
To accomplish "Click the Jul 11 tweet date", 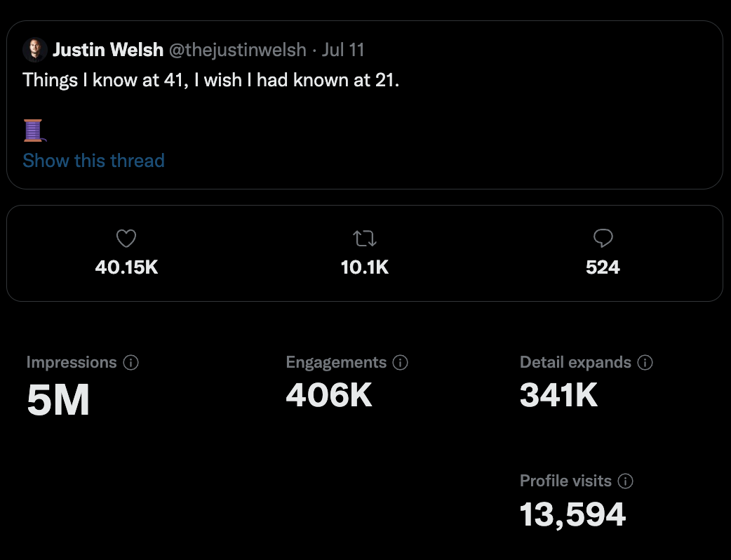I will (343, 51).
